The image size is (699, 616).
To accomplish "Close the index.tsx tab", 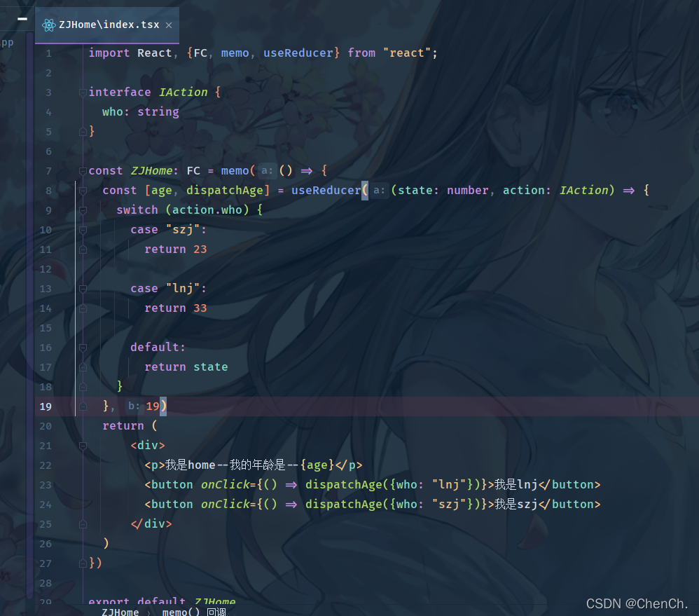I will point(168,25).
